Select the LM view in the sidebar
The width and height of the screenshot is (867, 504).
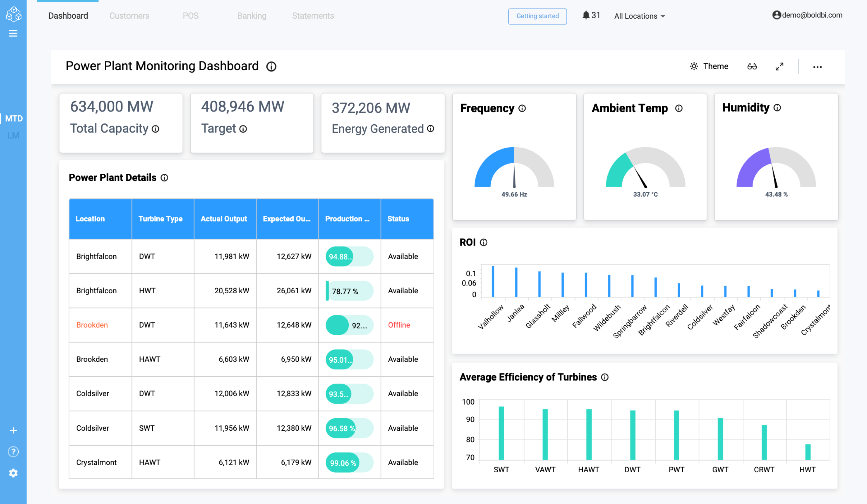[14, 135]
